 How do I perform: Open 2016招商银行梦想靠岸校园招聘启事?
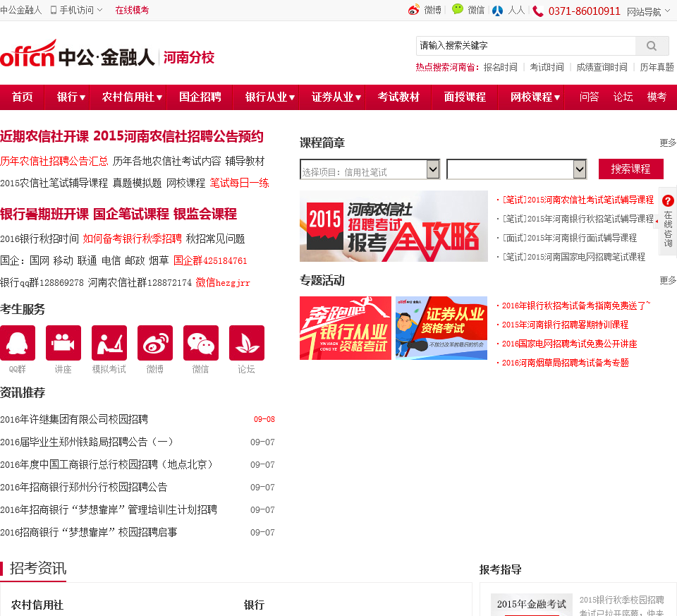click(x=89, y=532)
